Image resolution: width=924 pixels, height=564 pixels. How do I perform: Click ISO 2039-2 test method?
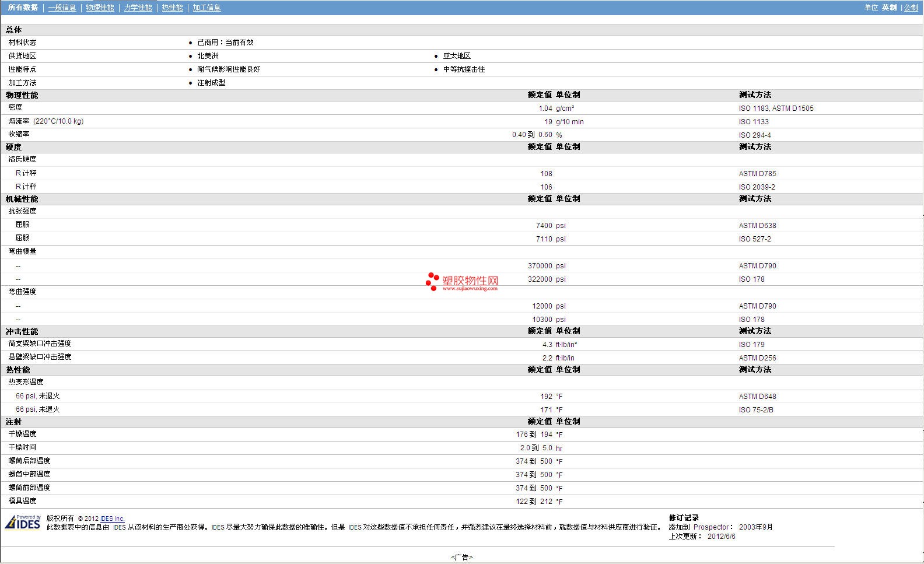coord(757,187)
